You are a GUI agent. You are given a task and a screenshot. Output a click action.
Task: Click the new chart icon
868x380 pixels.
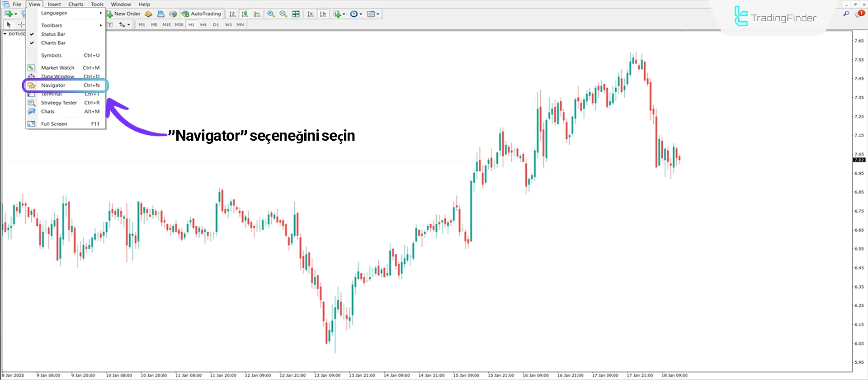point(8,14)
